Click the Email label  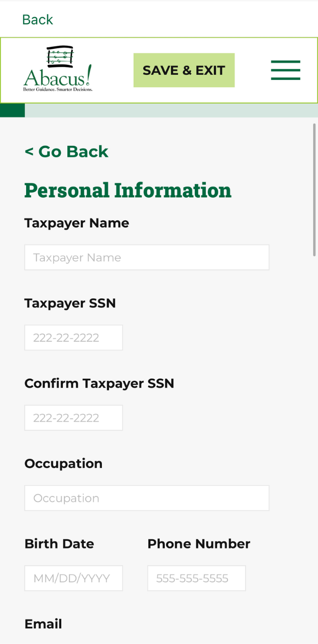[x=43, y=624]
